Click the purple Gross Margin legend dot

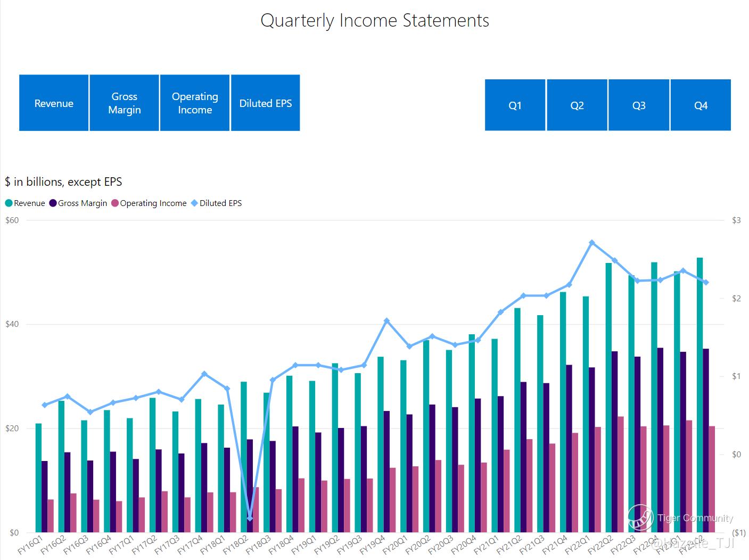coord(53,203)
